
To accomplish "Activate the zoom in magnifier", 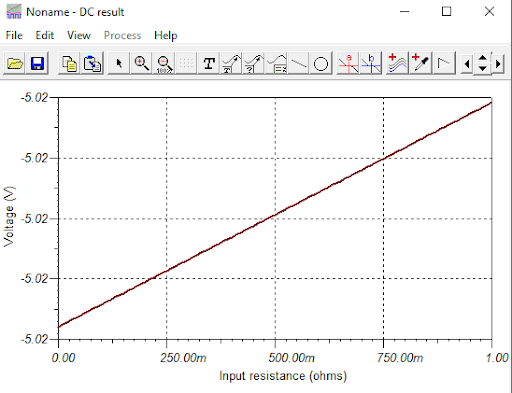I will [x=142, y=63].
